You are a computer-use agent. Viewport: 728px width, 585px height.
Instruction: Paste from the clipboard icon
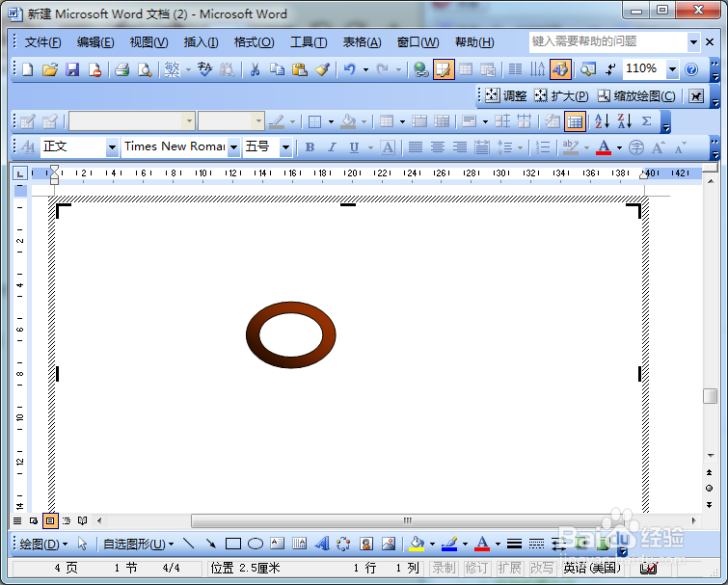tap(300, 69)
